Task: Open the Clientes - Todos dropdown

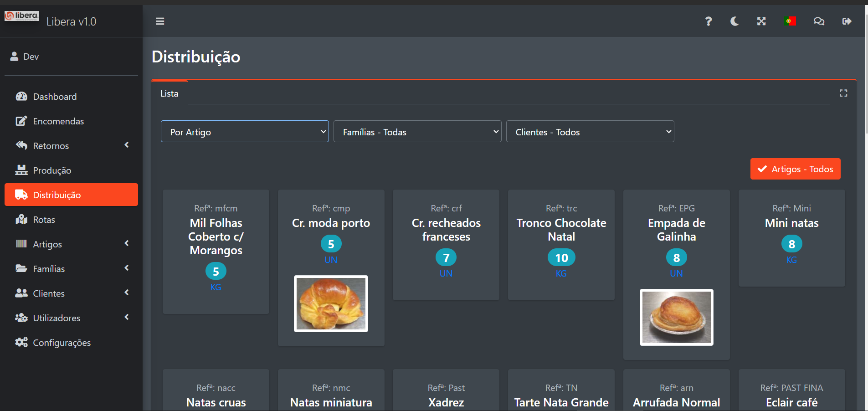Action: tap(590, 132)
